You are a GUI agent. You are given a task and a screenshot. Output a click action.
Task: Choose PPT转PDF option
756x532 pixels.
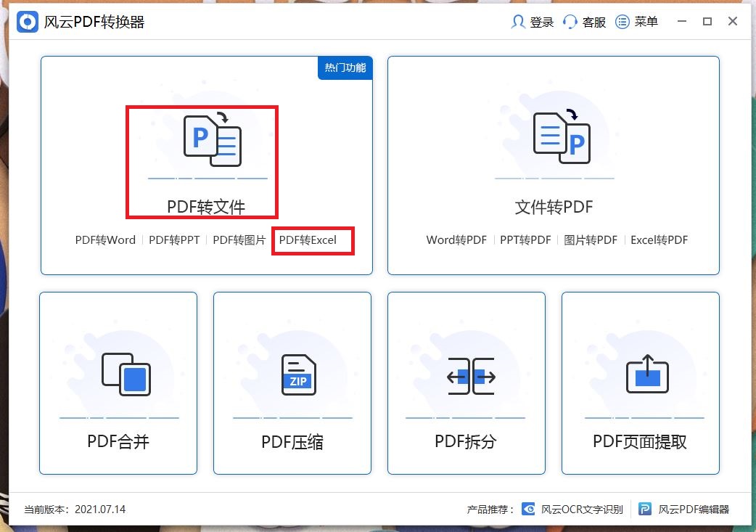click(x=525, y=240)
